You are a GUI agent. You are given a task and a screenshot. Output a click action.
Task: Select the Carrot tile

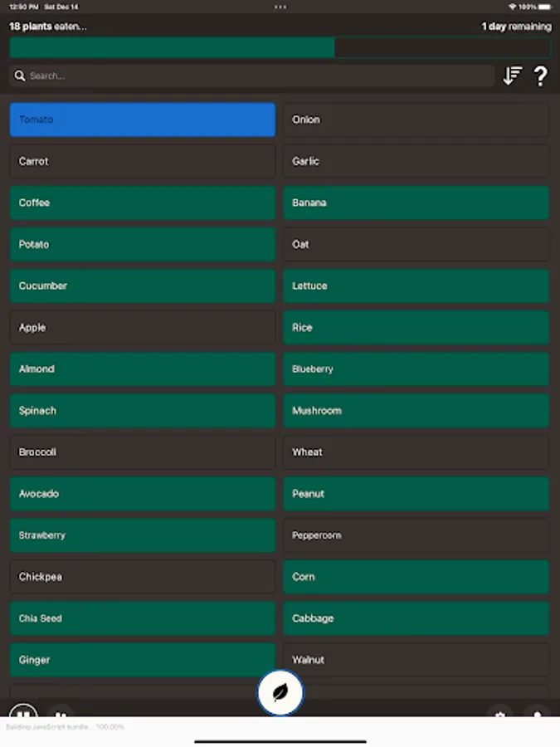pos(142,161)
